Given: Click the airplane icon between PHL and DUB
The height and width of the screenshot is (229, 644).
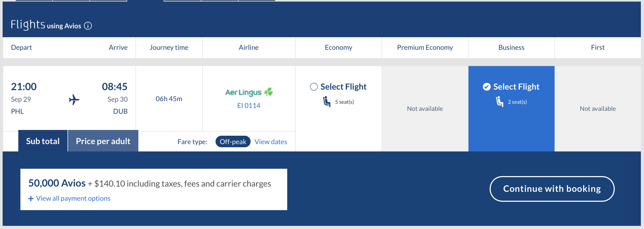Looking at the screenshot, I should [x=74, y=100].
